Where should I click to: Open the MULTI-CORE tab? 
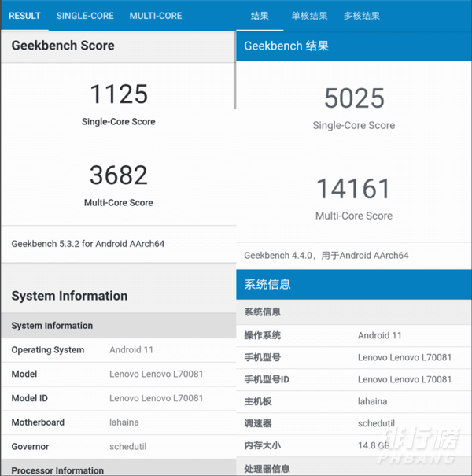156,16
